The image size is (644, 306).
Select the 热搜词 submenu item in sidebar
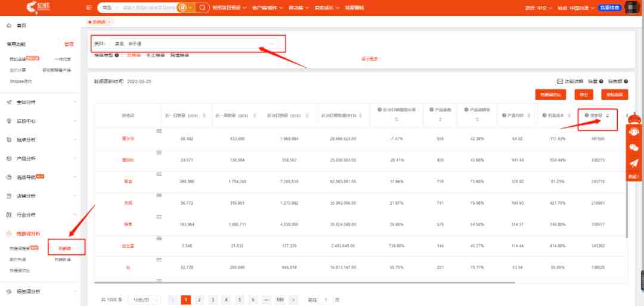coord(64,248)
